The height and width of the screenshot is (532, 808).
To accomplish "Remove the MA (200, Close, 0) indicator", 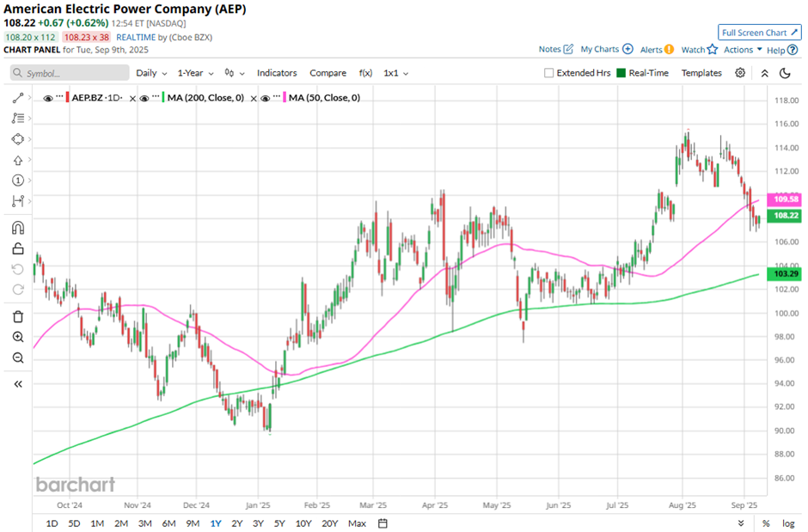I will pos(254,98).
